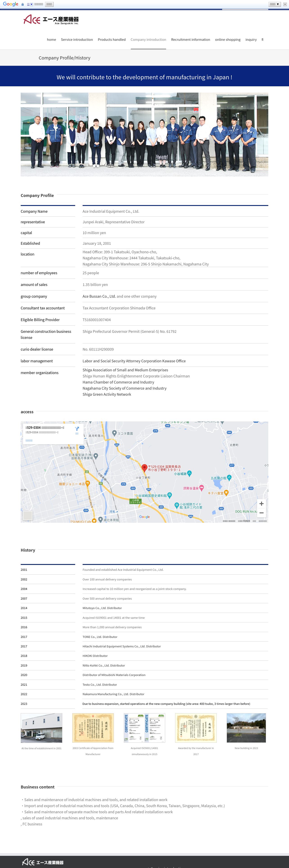Open Recruitment information page
This screenshot has height=868, width=289.
click(190, 39)
